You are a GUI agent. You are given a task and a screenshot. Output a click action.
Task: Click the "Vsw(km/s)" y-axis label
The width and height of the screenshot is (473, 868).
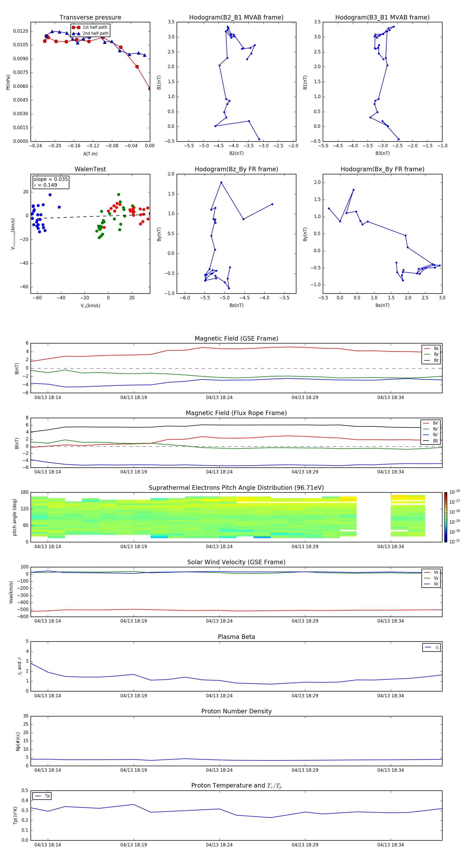coord(11,592)
